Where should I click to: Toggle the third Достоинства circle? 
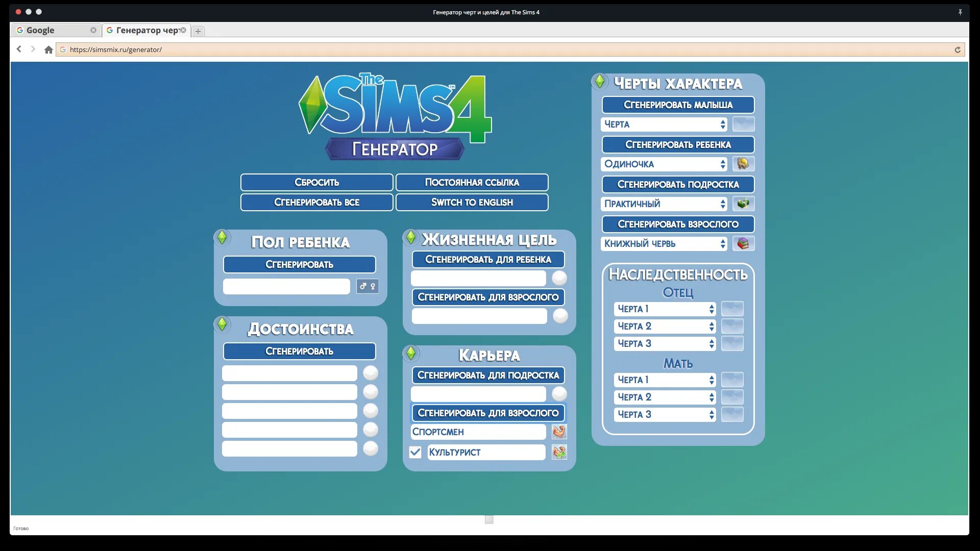(x=371, y=411)
